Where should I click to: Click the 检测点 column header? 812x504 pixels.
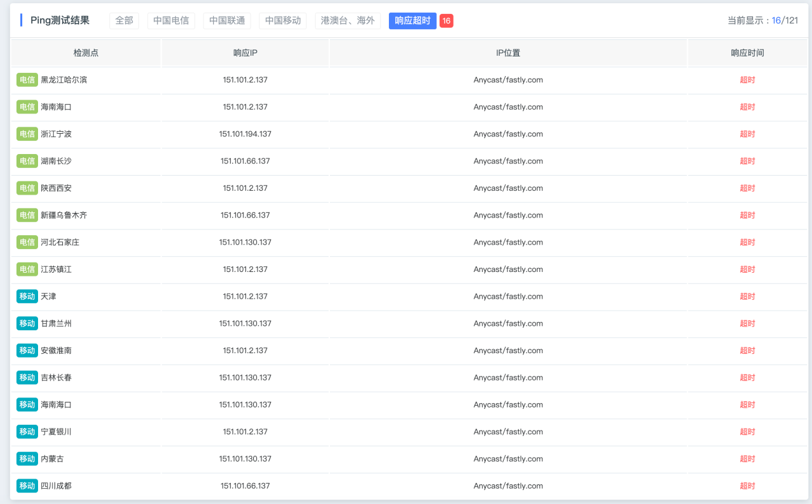click(86, 53)
